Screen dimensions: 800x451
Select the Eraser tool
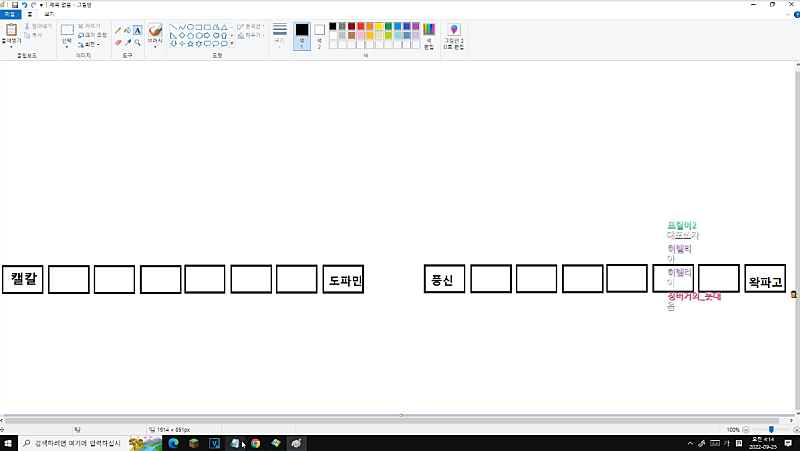118,43
